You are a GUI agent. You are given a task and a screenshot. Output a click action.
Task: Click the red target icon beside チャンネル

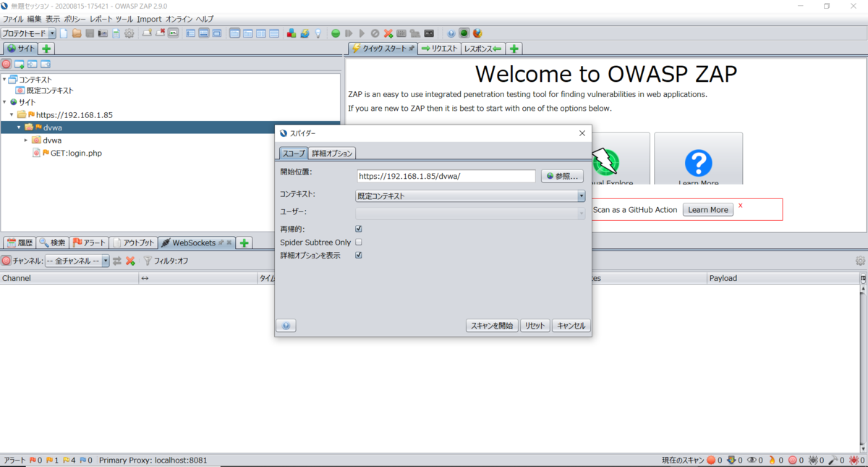pos(6,261)
